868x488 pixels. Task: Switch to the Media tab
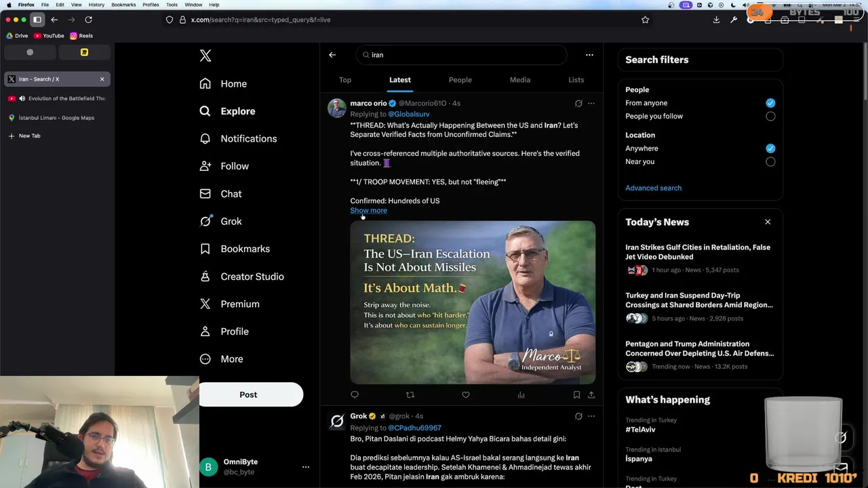pos(520,80)
